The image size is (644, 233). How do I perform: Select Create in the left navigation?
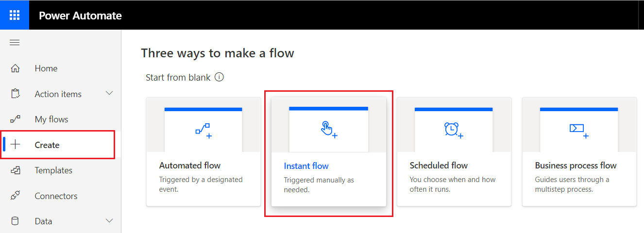[x=47, y=145]
